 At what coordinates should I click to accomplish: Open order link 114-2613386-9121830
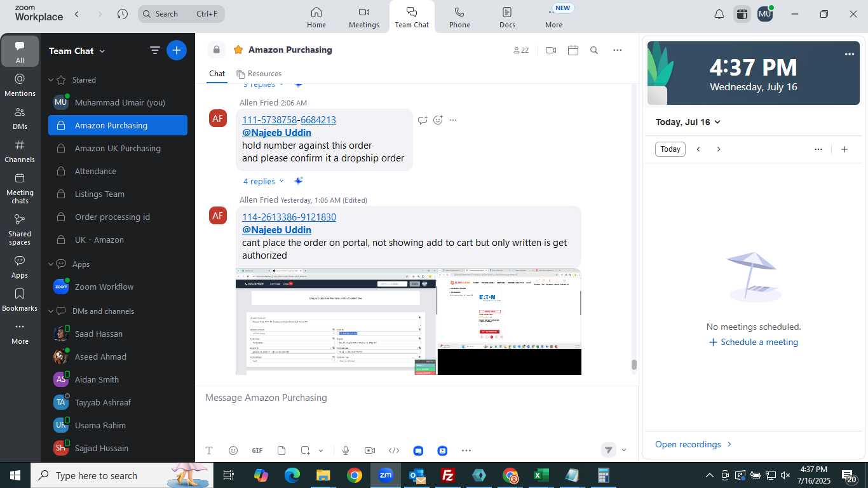pyautogui.click(x=289, y=217)
